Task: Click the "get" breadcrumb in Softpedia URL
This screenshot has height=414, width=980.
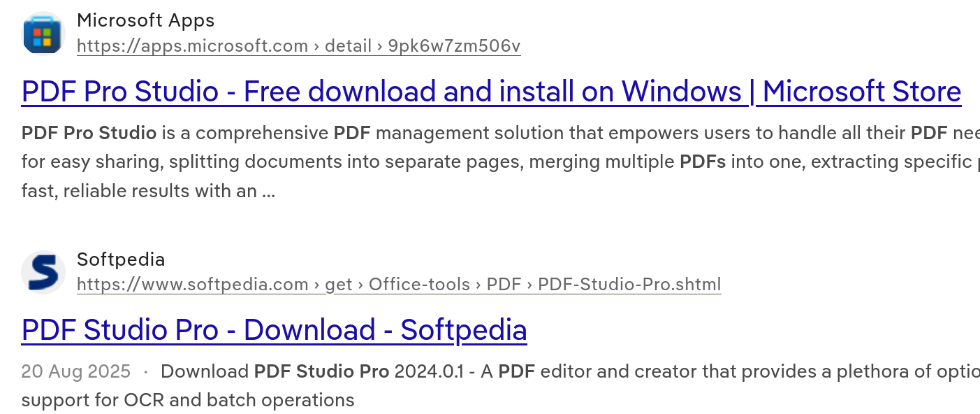Action: coord(339,285)
